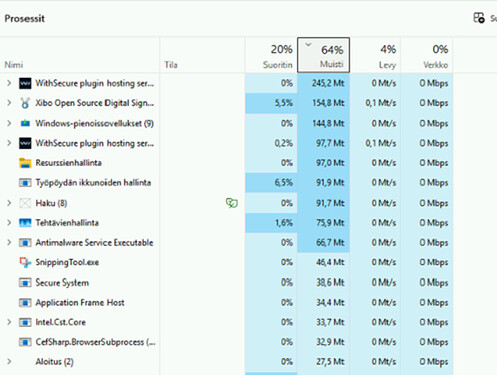Click the first WithSecure plugin hosting icon
The width and height of the screenshot is (497, 375).
click(25, 83)
